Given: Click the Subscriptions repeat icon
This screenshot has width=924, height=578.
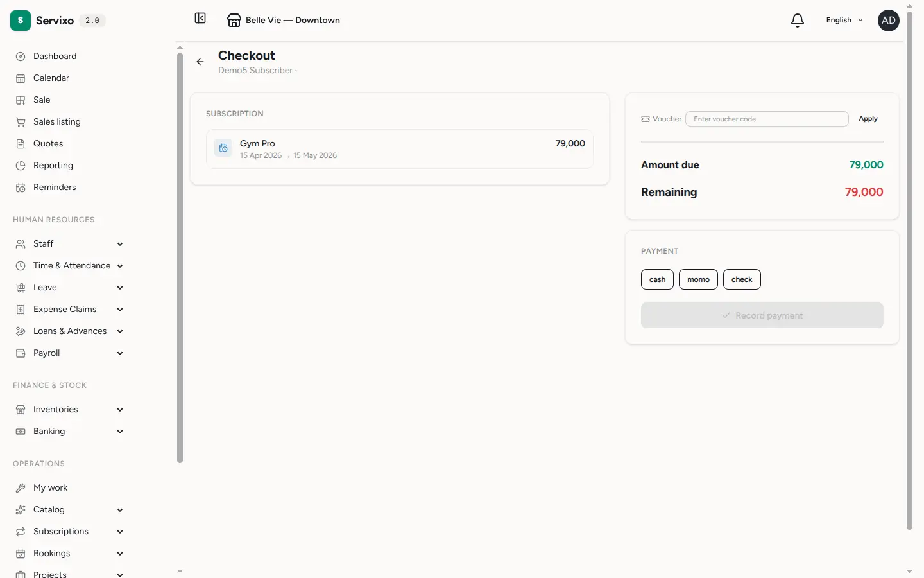Looking at the screenshot, I should [x=21, y=532].
